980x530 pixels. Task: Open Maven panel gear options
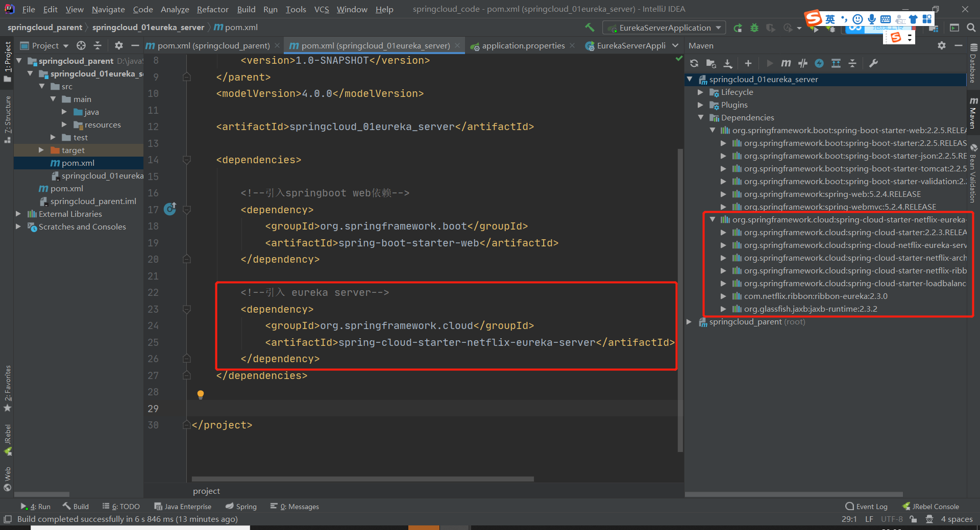pyautogui.click(x=942, y=45)
